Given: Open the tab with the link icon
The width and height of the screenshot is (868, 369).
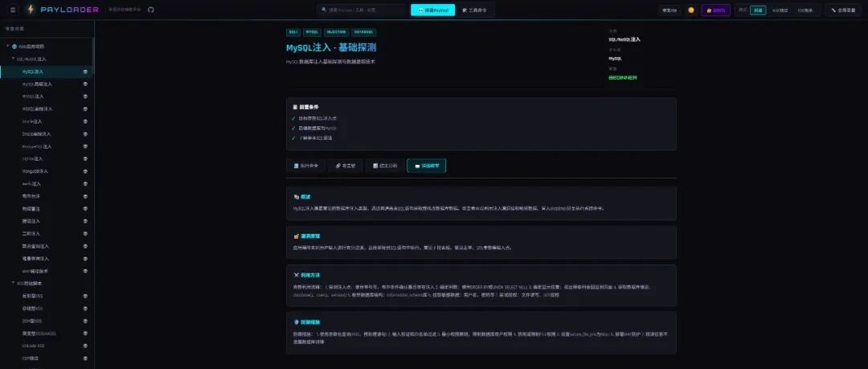Looking at the screenshot, I should 346,166.
